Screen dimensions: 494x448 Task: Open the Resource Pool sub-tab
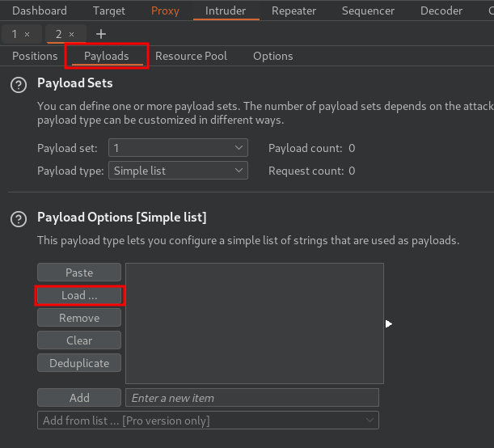point(192,56)
